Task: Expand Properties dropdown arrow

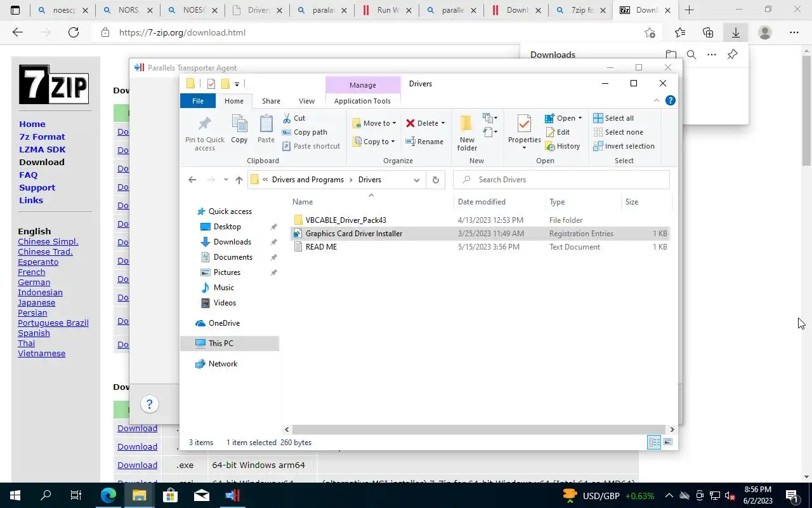Action: (524, 148)
